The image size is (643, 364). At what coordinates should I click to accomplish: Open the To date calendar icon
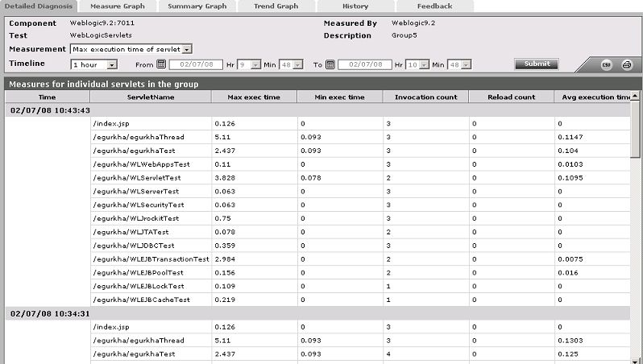330,64
